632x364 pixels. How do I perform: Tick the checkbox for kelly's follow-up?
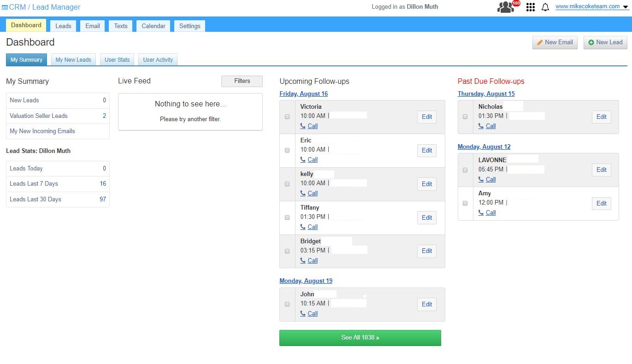point(287,184)
